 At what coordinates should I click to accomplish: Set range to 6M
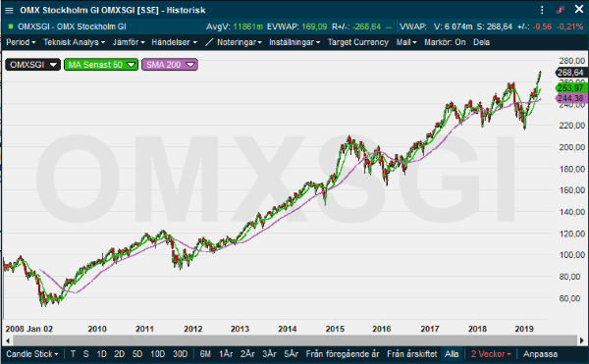pos(205,354)
